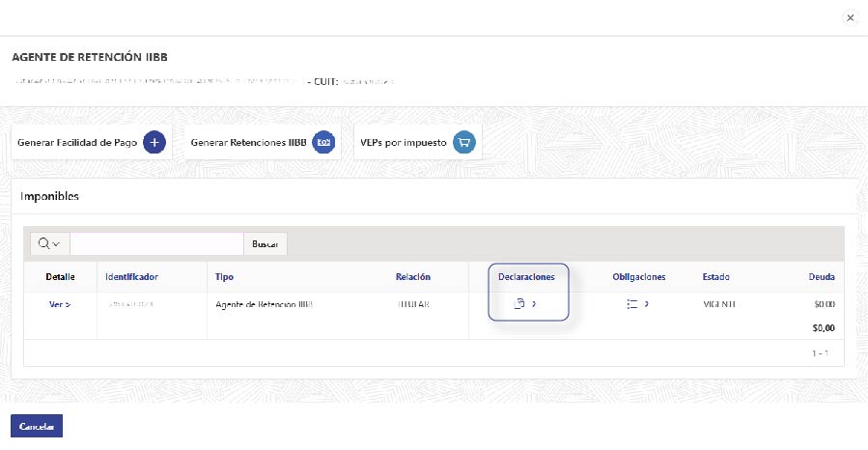Sort by the Identificador column header
Viewport: 868px width, 450px height.
pyautogui.click(x=131, y=277)
